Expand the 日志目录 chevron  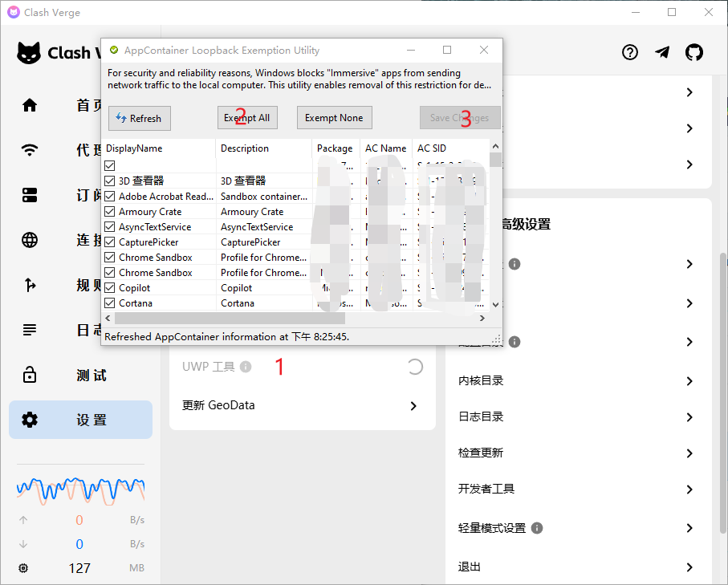coord(689,417)
